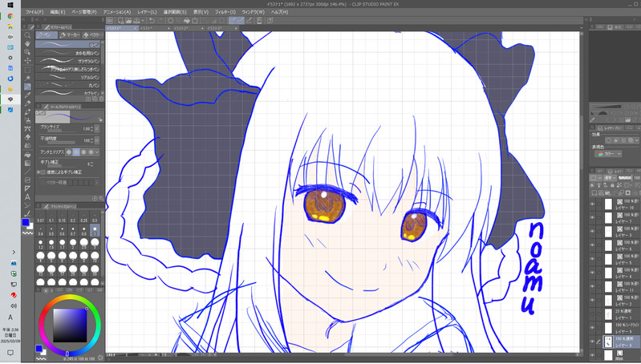Click the Fill bucket icon in command bar

pyautogui.click(x=187, y=20)
